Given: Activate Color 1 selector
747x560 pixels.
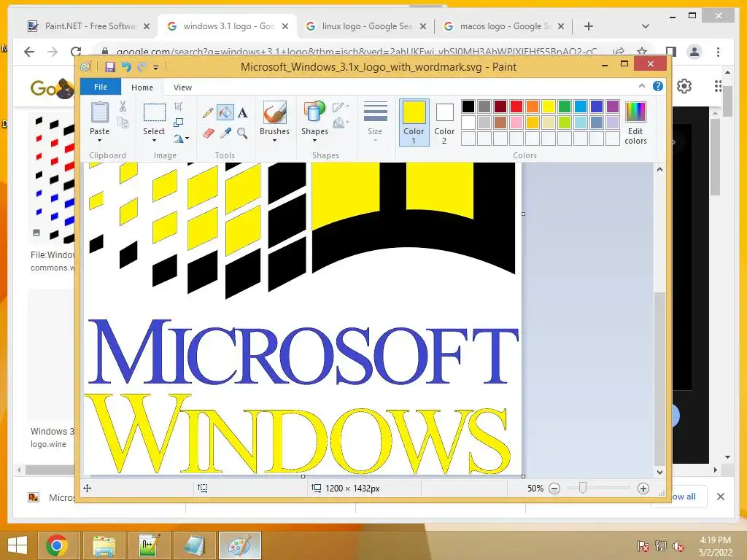Looking at the screenshot, I should pos(414,122).
